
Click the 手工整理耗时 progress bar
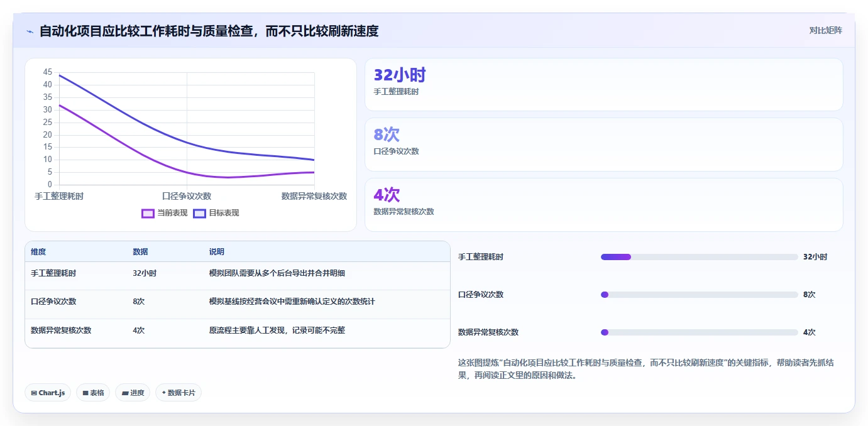(699, 257)
